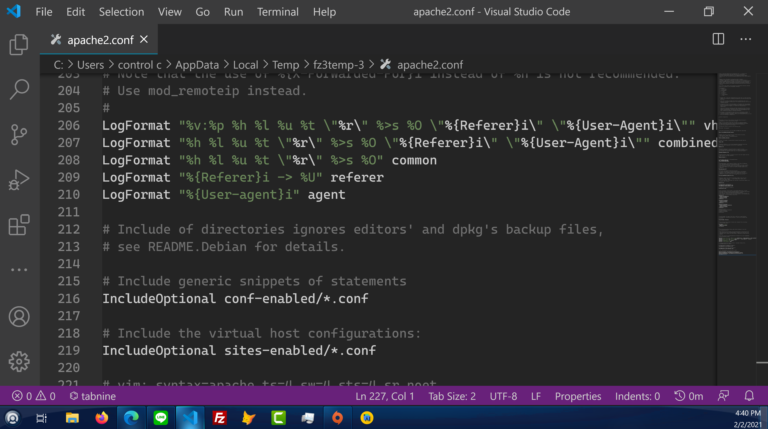This screenshot has width=768, height=429.
Task: Open the Terminal menu
Action: point(277,12)
